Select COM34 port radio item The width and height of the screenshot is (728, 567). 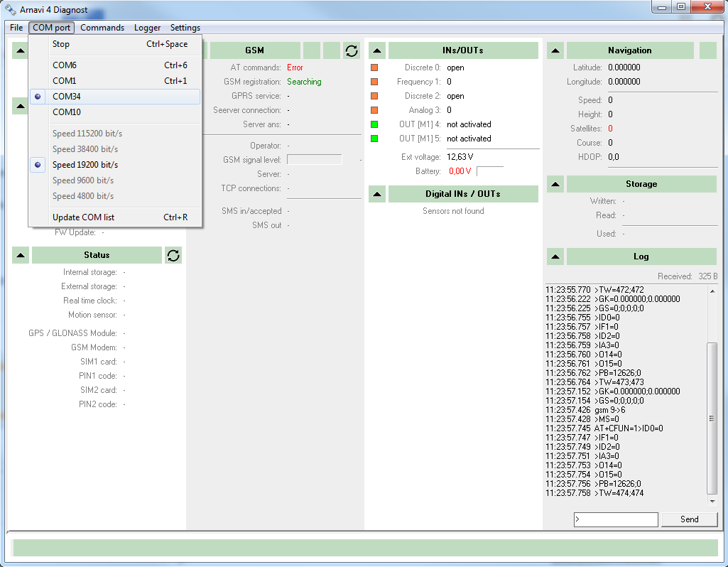click(115, 97)
